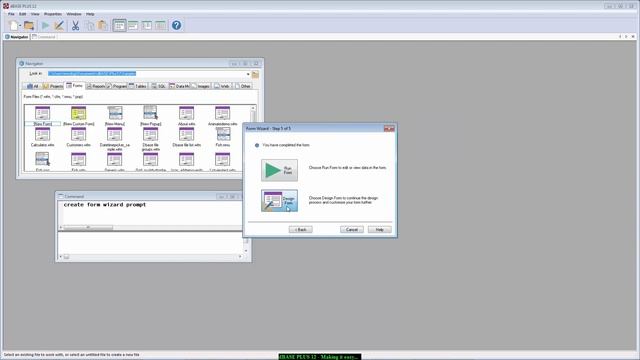
Task: Switch to the Reports tab in Navigator
Action: (95, 86)
